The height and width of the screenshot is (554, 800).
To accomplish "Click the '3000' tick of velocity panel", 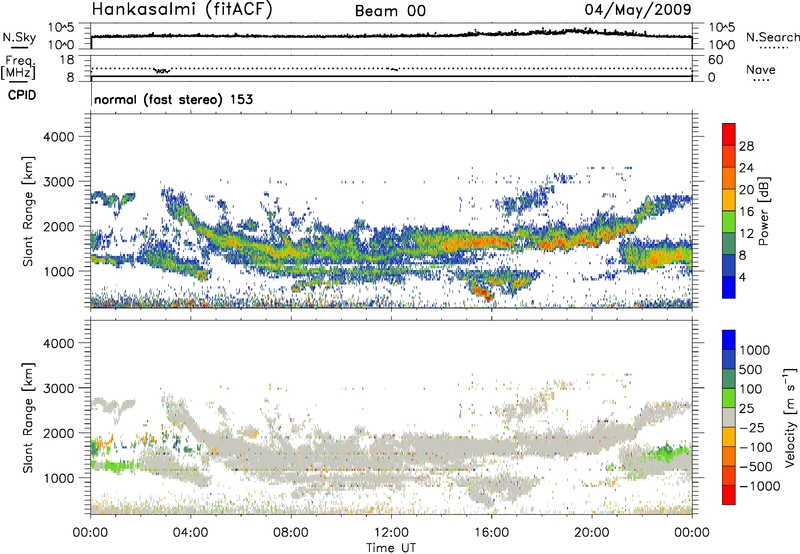I will tap(58, 388).
